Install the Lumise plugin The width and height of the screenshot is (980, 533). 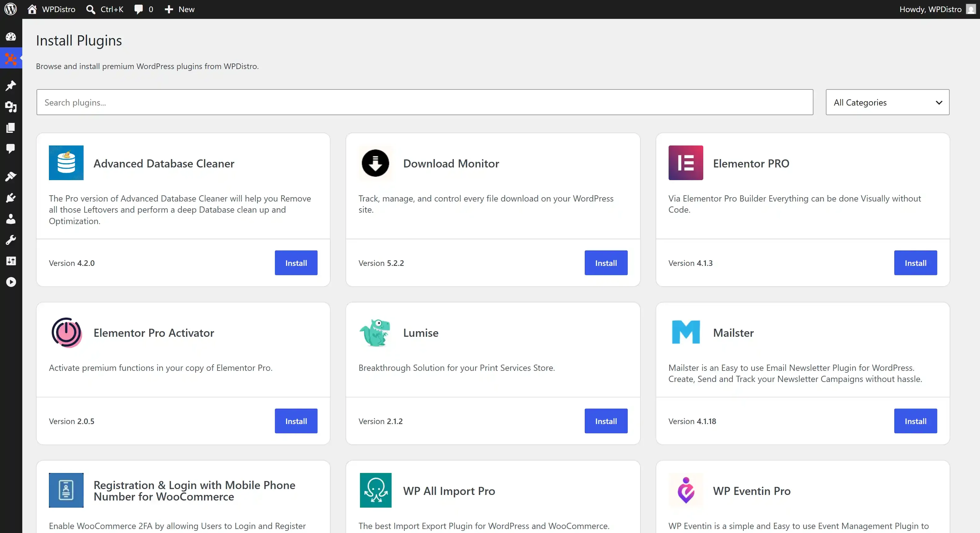coord(606,421)
